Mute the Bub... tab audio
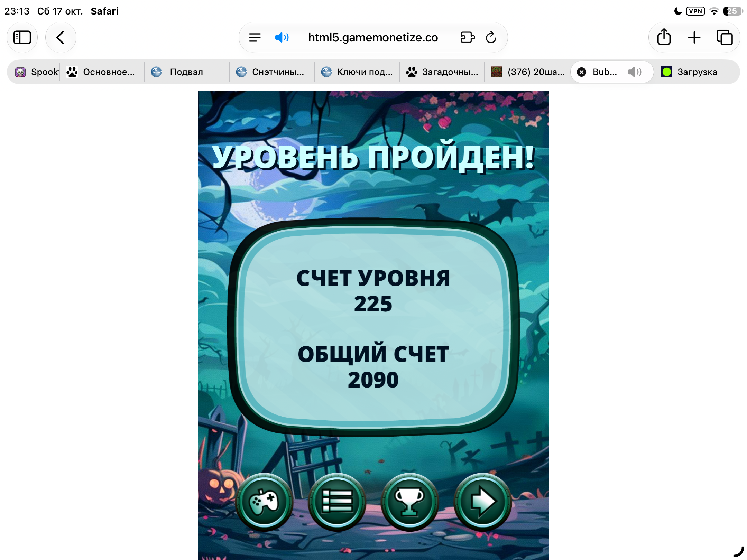747x560 pixels. 635,72
